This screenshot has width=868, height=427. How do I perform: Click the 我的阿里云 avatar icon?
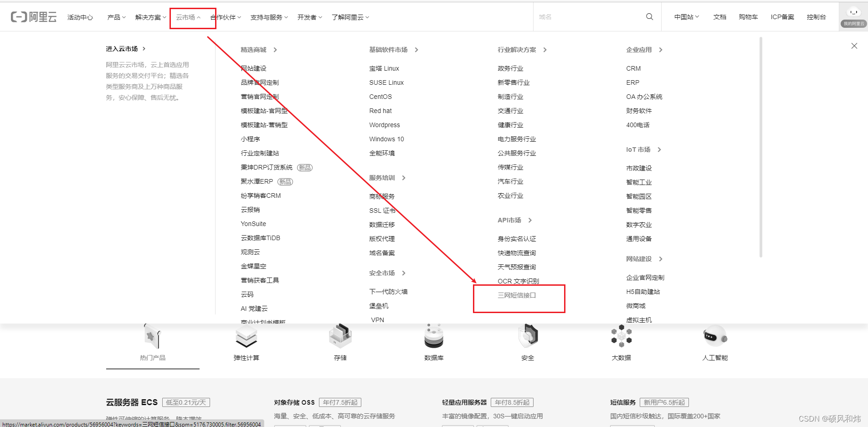click(x=853, y=13)
